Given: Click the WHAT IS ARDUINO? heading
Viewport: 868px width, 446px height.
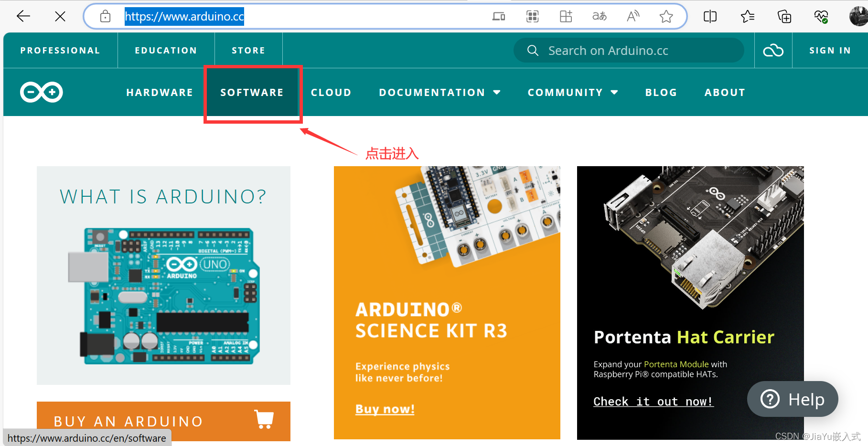Looking at the screenshot, I should point(163,196).
